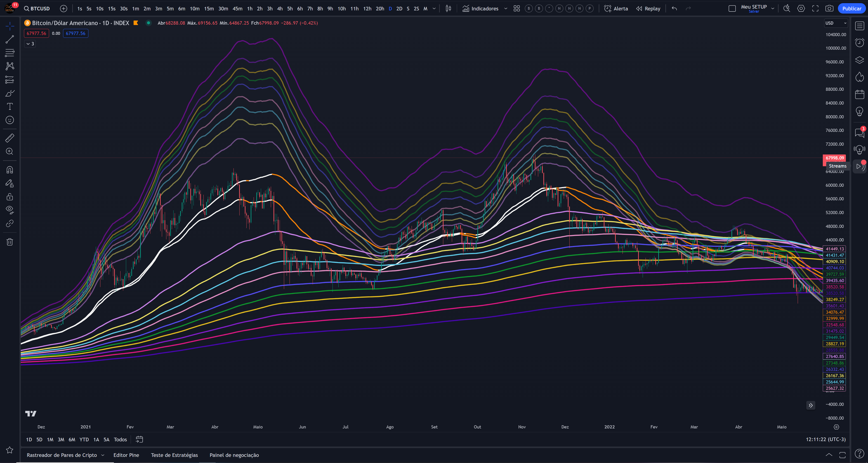Image resolution: width=868 pixels, height=463 pixels.
Task: Click the trash remove drawings icon
Action: (x=9, y=242)
